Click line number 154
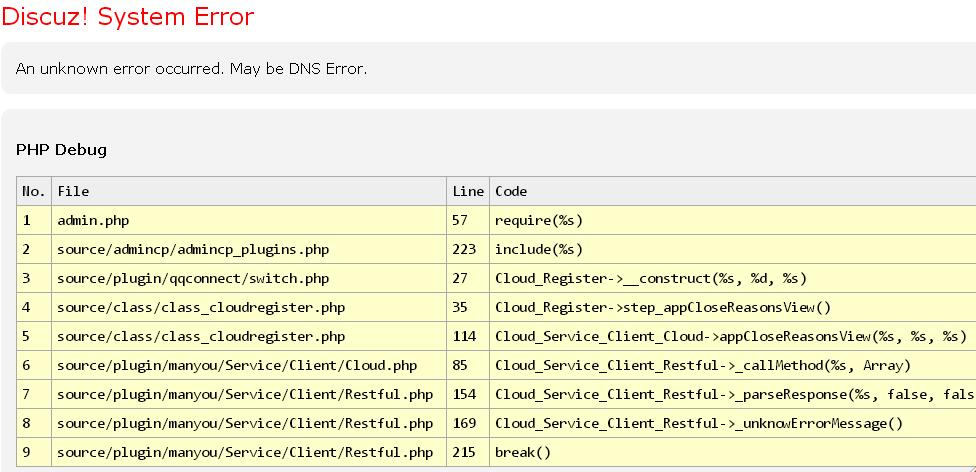Screen dimensions: 976x472 pyautogui.click(x=468, y=394)
